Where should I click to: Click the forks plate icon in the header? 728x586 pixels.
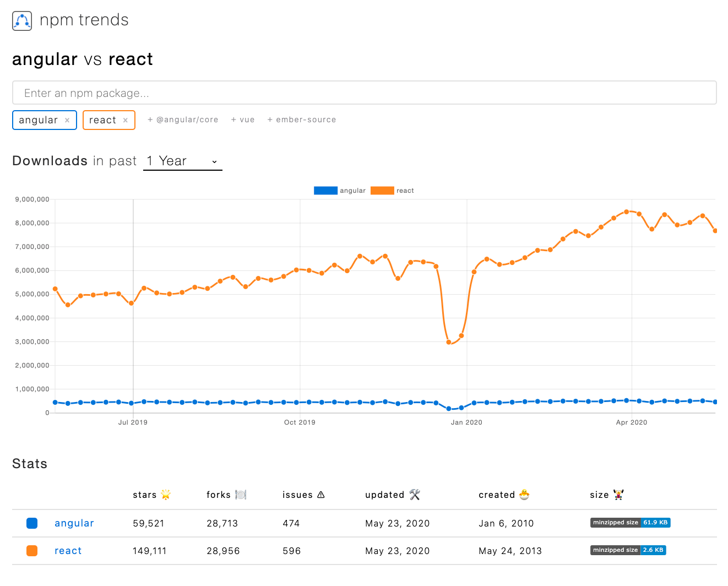tap(241, 495)
